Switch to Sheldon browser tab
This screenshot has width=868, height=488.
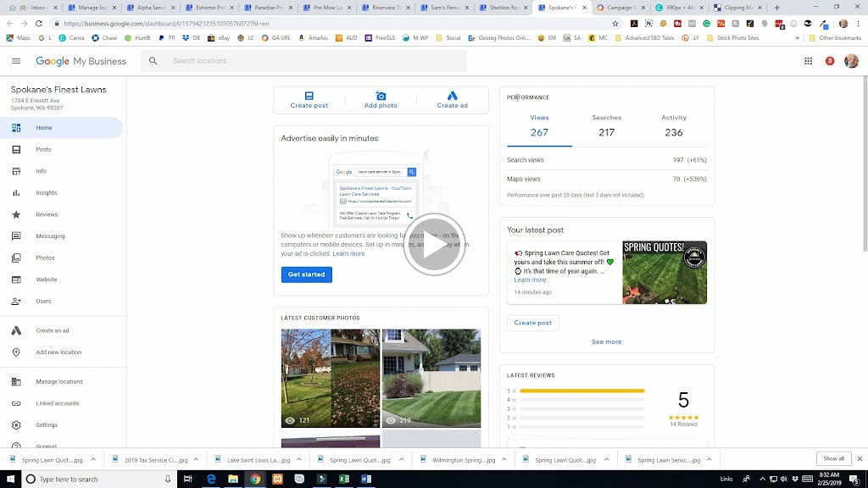[x=502, y=8]
